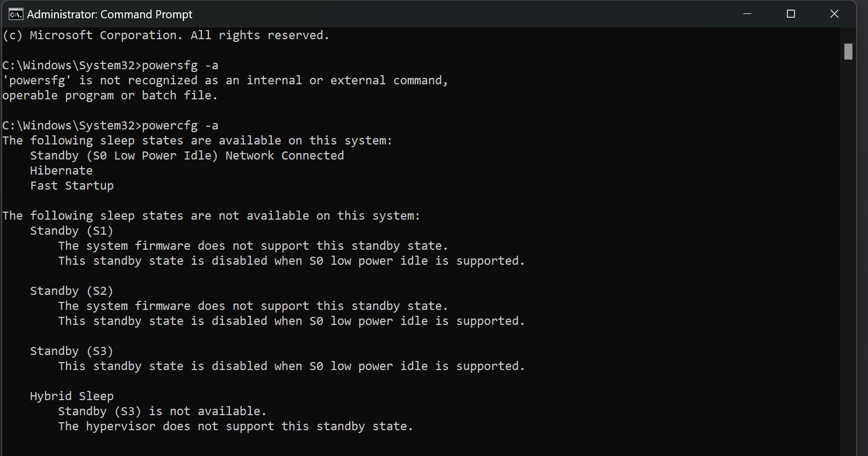Click the vertical scrollbar thumb
The width and height of the screenshot is (868, 456).
coord(848,52)
